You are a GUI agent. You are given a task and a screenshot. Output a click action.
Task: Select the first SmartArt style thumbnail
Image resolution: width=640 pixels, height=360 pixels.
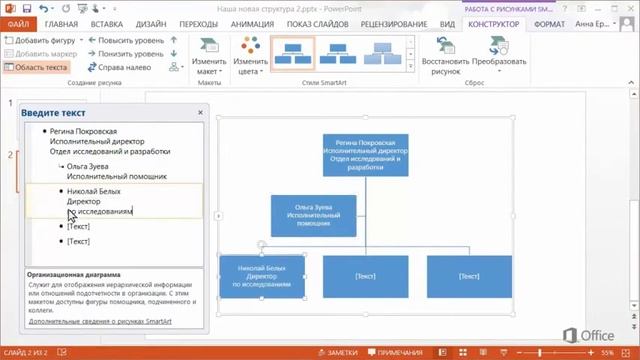point(293,54)
